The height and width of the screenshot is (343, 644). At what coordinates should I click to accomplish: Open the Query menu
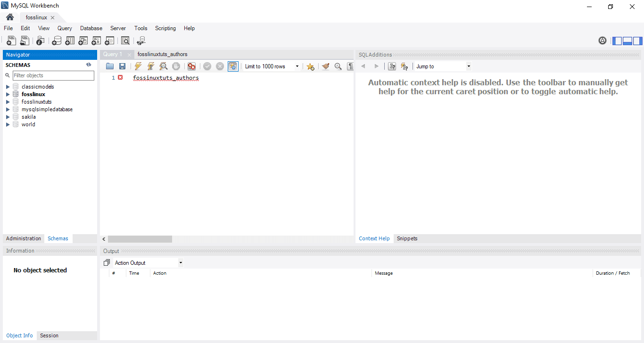click(65, 28)
